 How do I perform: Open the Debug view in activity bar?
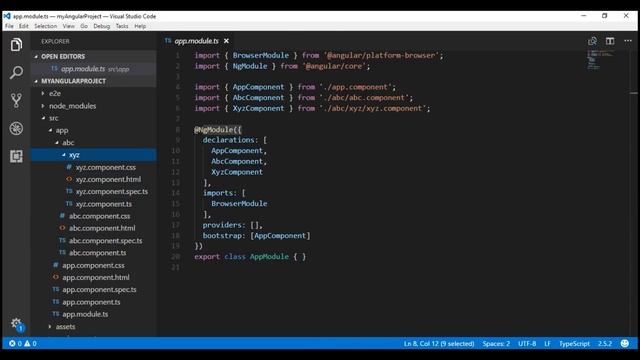[x=16, y=129]
